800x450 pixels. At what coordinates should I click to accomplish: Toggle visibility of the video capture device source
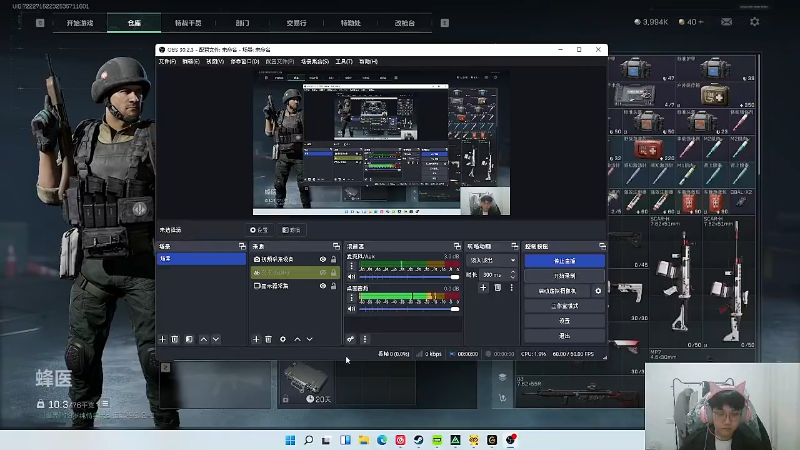323,259
